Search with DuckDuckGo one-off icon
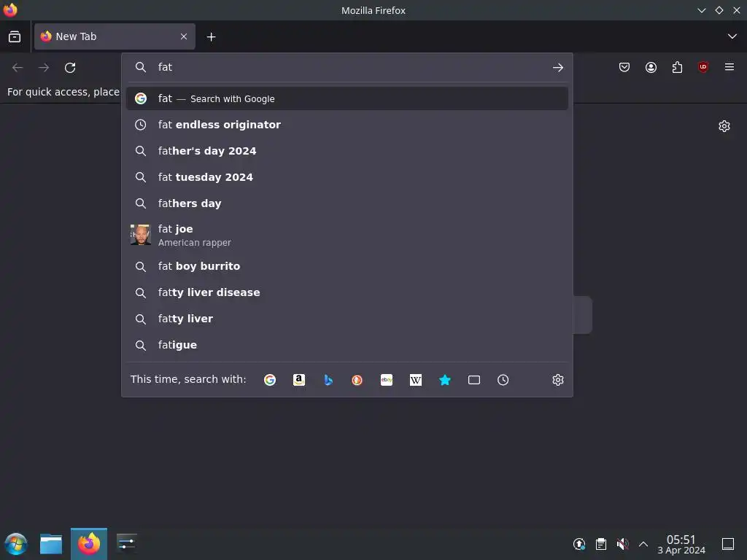Screen dimensions: 747x560 [357, 379]
